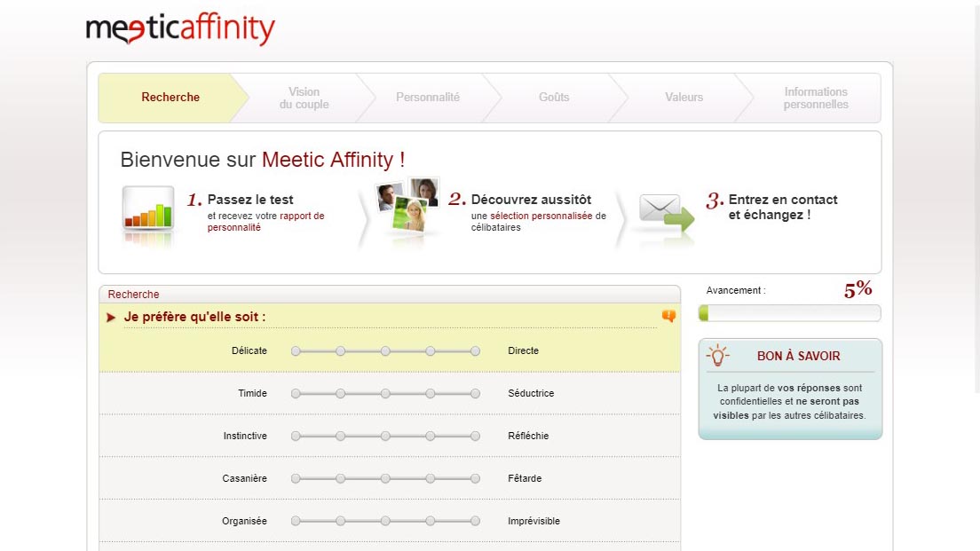Pick the second point from Instinctive
The image size is (980, 551).
(x=341, y=436)
